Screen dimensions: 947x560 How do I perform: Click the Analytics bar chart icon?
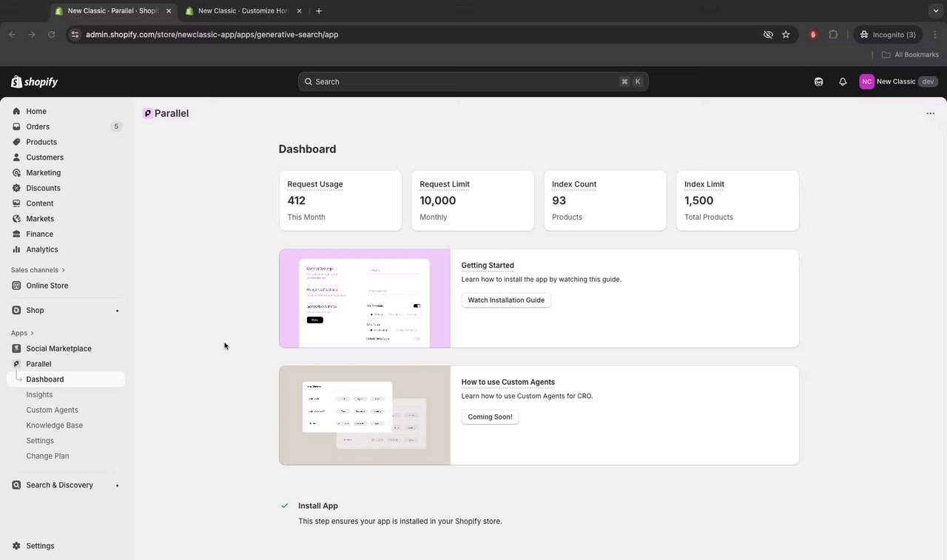point(16,249)
